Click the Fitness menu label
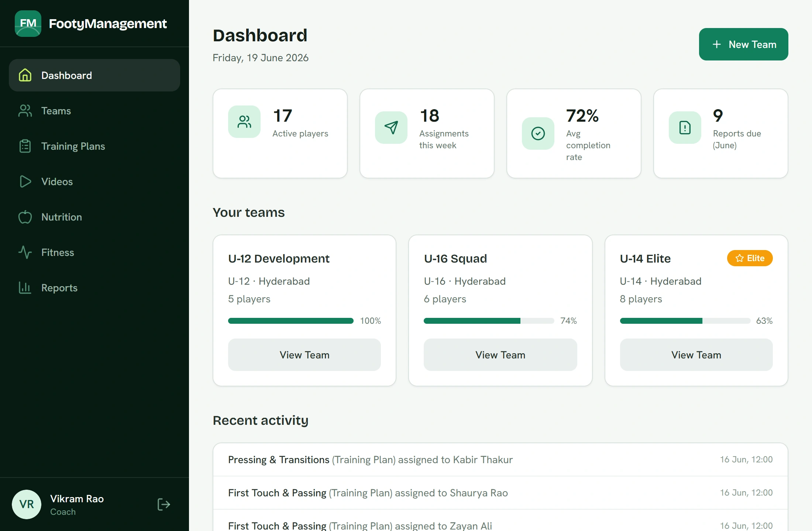This screenshot has width=812, height=531. tap(58, 252)
